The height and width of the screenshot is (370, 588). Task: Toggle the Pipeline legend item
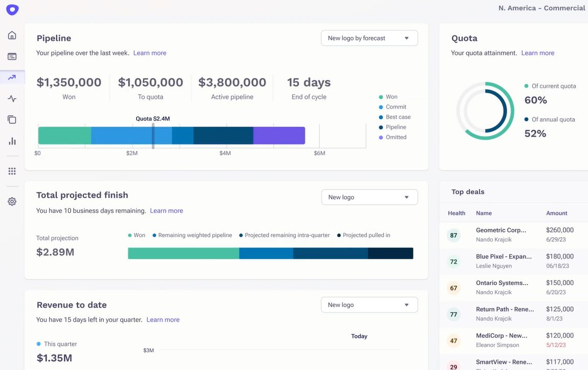[x=393, y=127]
